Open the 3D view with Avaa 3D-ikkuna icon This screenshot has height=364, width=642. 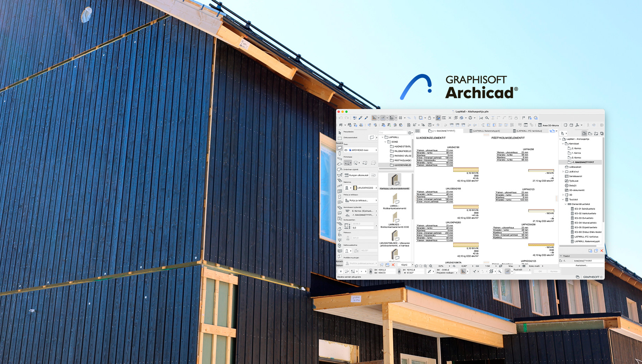[x=548, y=125]
